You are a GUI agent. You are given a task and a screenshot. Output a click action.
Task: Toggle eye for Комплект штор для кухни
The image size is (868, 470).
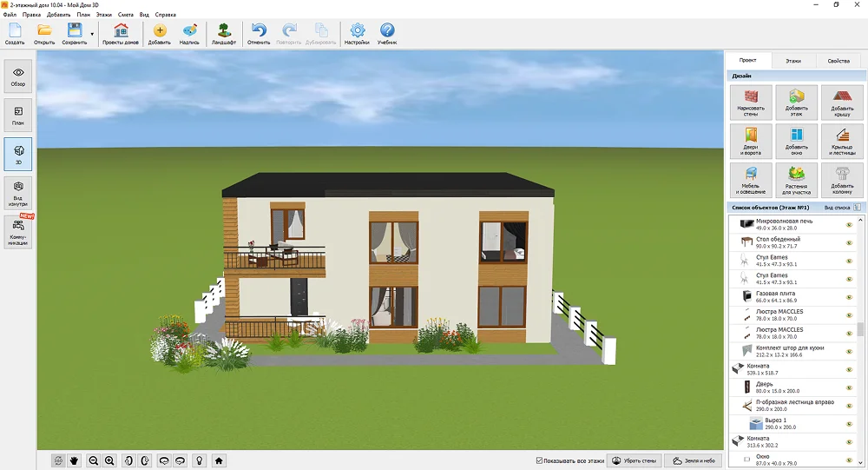pos(849,351)
